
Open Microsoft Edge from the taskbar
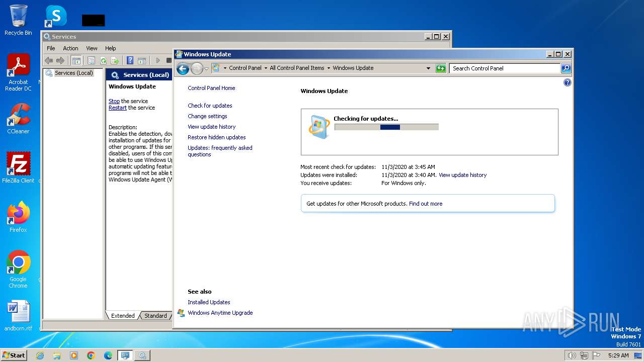pyautogui.click(x=108, y=355)
